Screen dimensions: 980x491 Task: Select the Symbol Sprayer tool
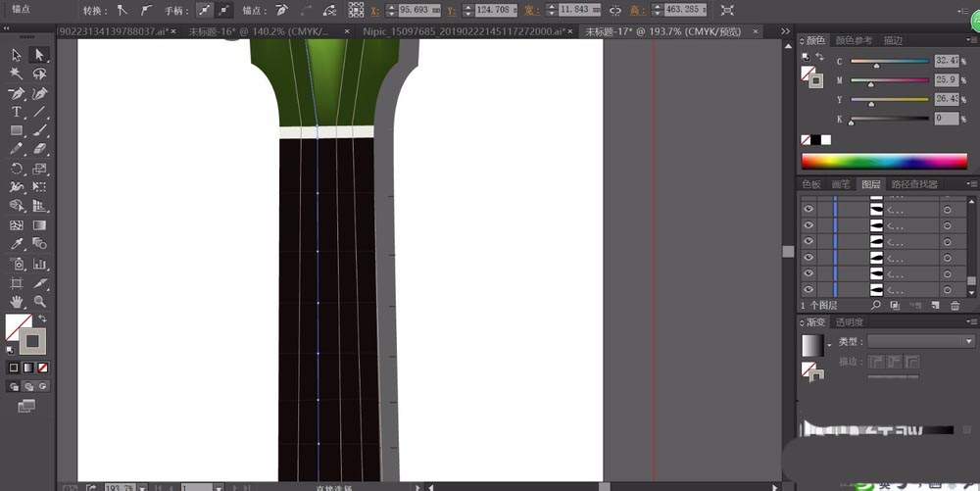(17, 264)
